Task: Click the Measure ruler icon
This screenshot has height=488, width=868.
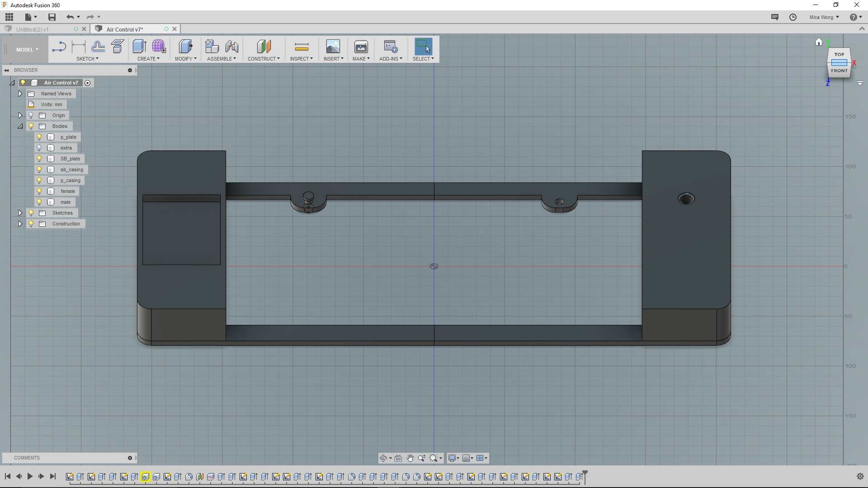Action: coord(302,47)
